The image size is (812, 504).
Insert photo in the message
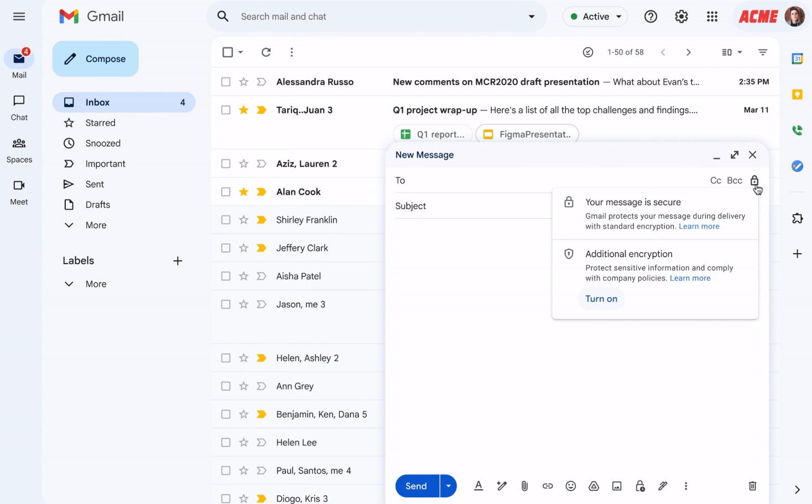point(617,486)
